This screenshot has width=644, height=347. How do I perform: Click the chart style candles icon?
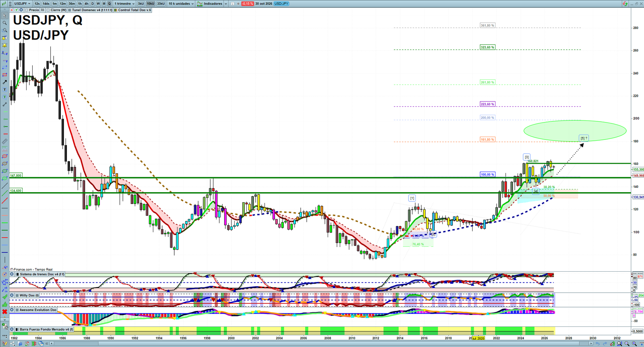pos(4,4)
